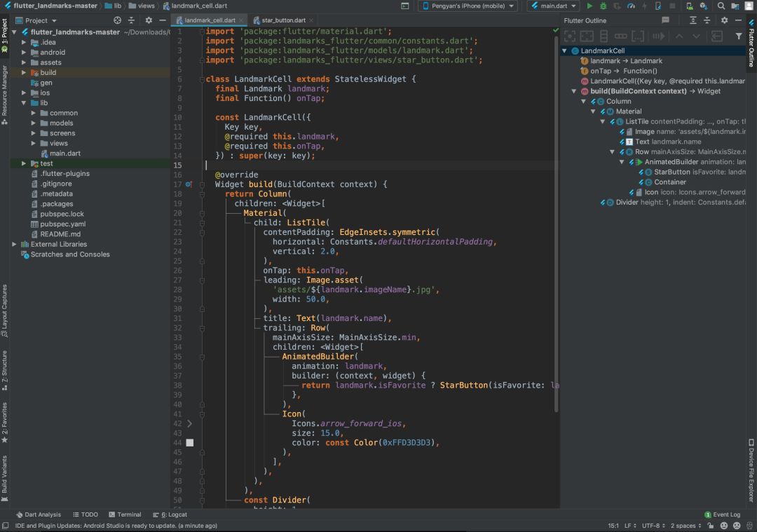Viewport: 757px width, 532px height.
Task: Open the 6: Logcat tool window tab
Action: click(170, 514)
